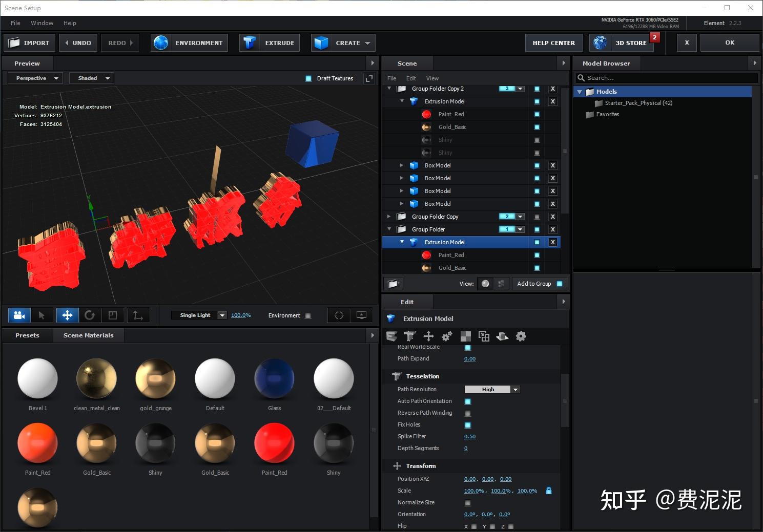Select the rotate tool in the preview toolbar
The image size is (763, 532).
point(91,315)
